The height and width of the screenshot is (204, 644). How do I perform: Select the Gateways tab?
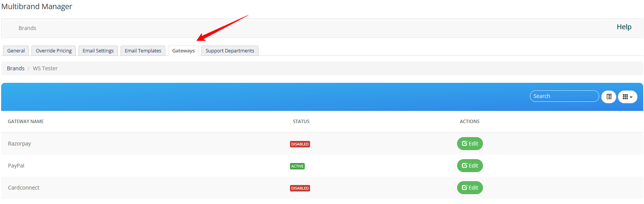[183, 51]
